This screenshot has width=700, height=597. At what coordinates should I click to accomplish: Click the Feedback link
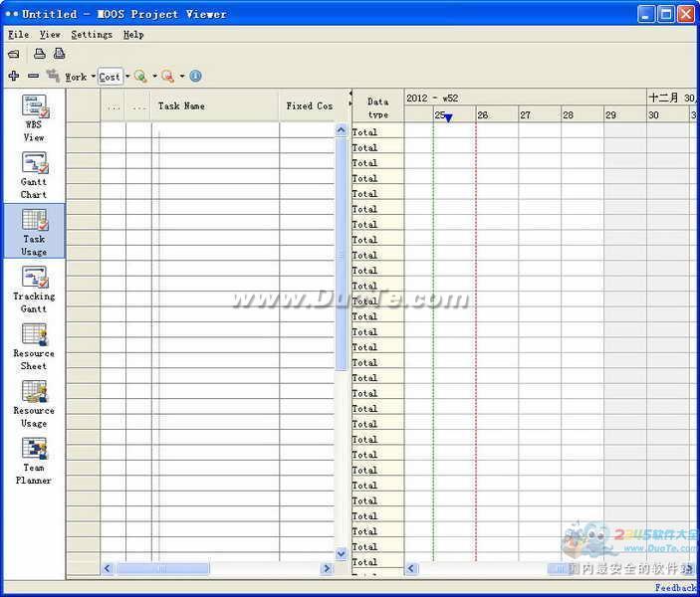pos(677,588)
